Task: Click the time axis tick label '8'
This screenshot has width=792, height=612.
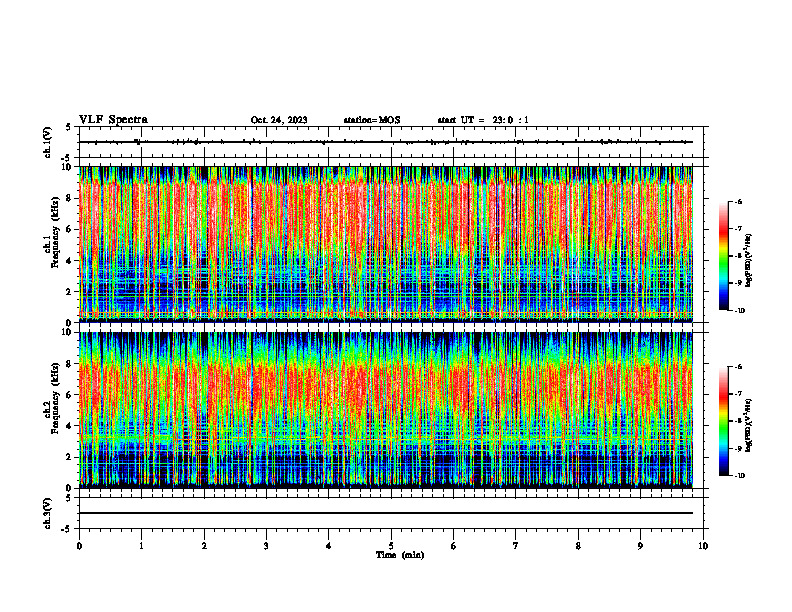Action: (578, 546)
